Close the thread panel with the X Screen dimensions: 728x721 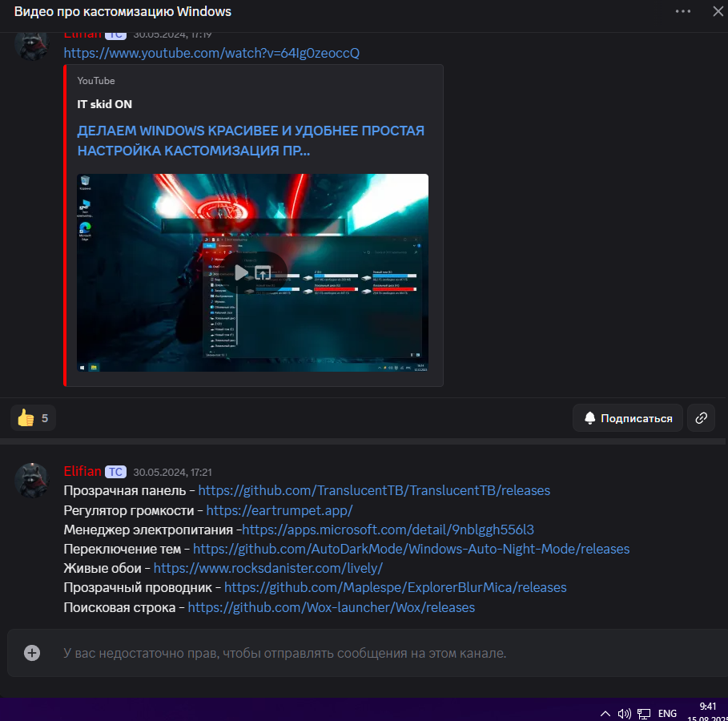(x=718, y=11)
